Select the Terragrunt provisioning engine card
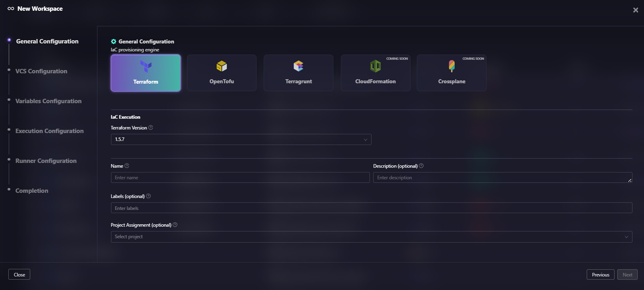This screenshot has height=290, width=644. coord(298,73)
